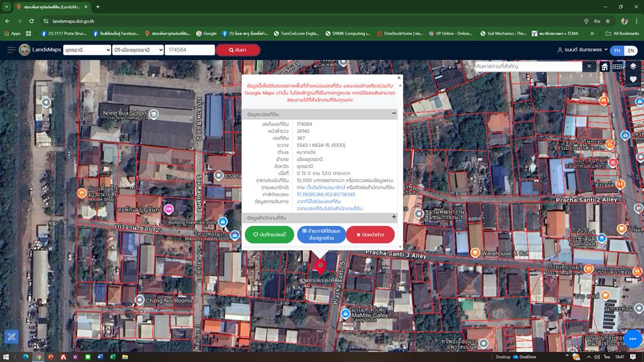Open the chat bubble with three dots

click(x=632, y=339)
